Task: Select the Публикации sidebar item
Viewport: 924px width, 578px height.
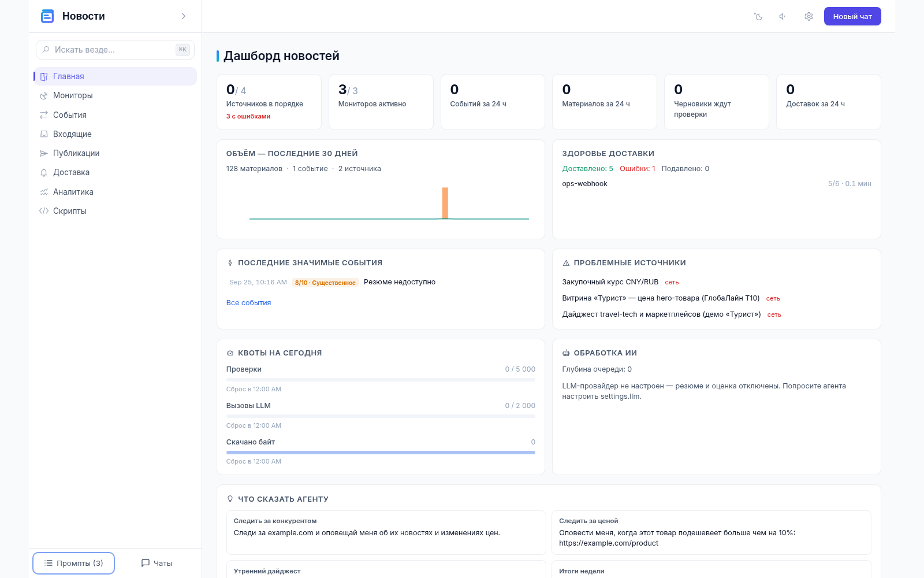Action: pos(115,153)
